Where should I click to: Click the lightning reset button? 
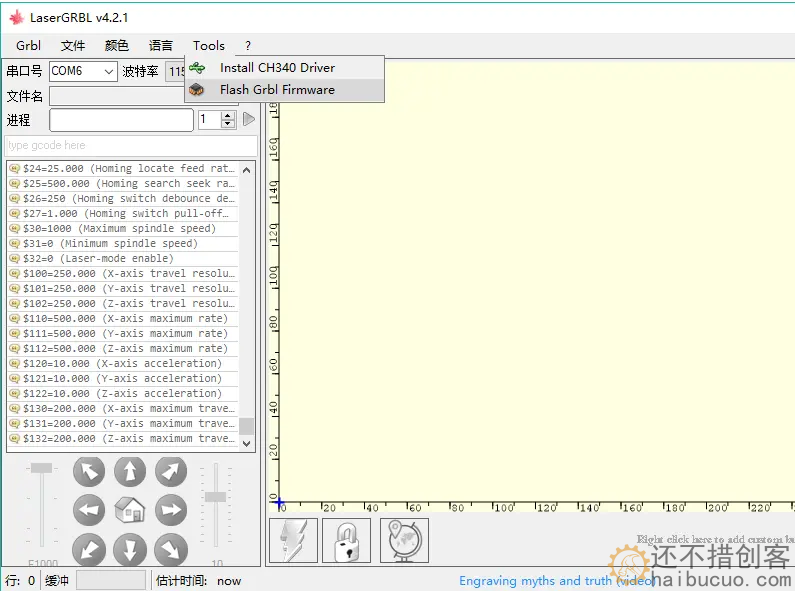point(294,540)
